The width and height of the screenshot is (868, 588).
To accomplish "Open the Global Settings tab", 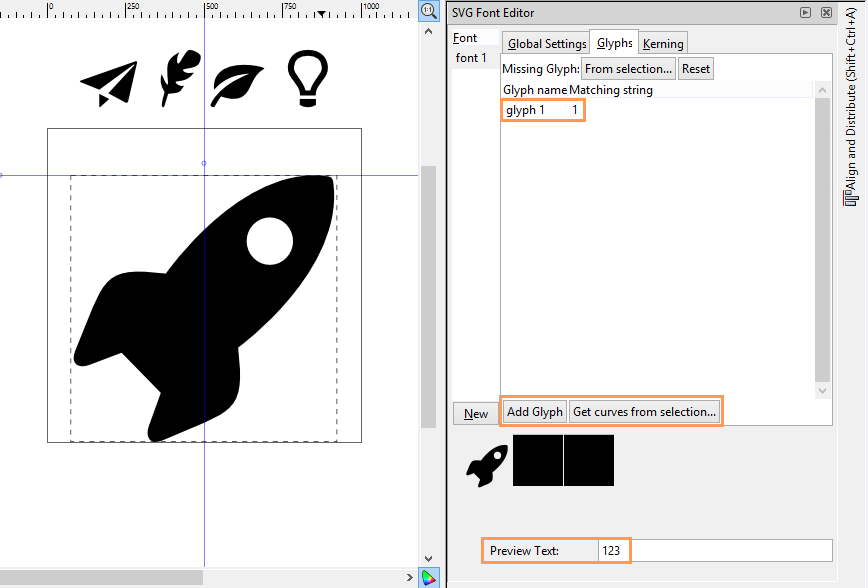I will coord(545,43).
